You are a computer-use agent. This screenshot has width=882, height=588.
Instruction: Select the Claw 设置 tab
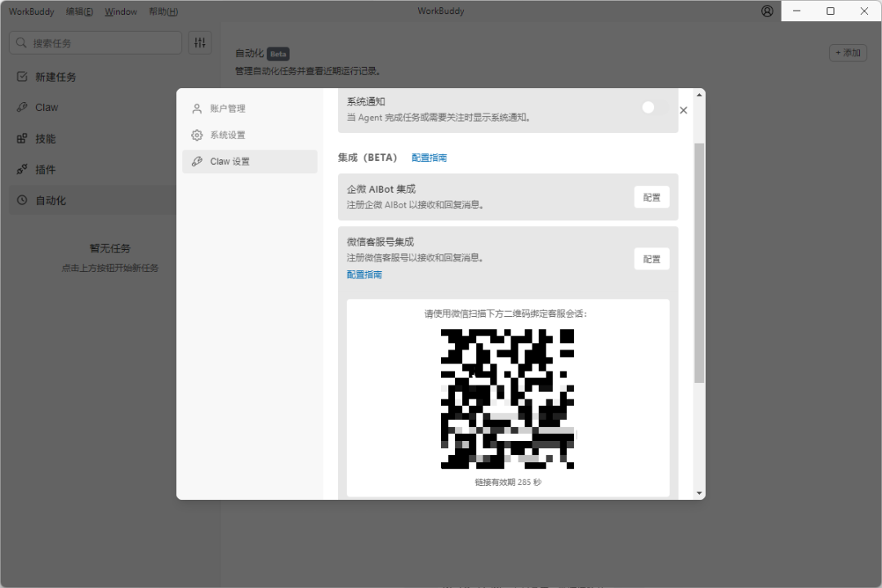point(250,162)
